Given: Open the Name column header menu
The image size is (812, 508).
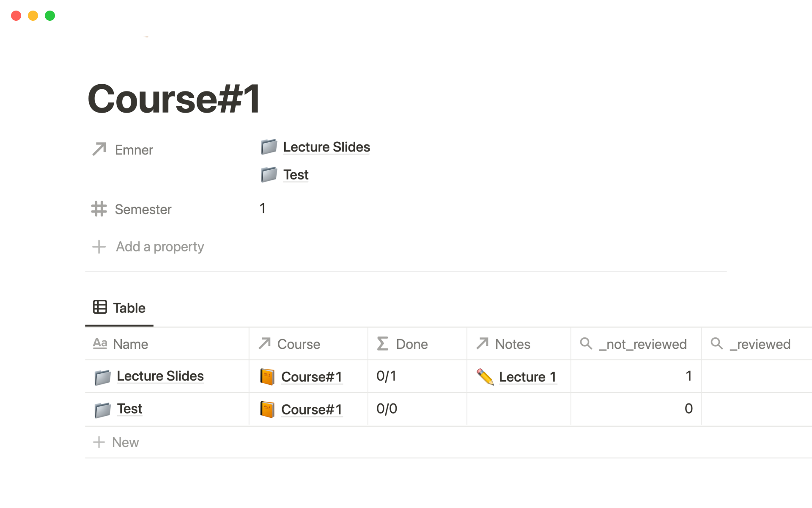Looking at the screenshot, I should (130, 344).
